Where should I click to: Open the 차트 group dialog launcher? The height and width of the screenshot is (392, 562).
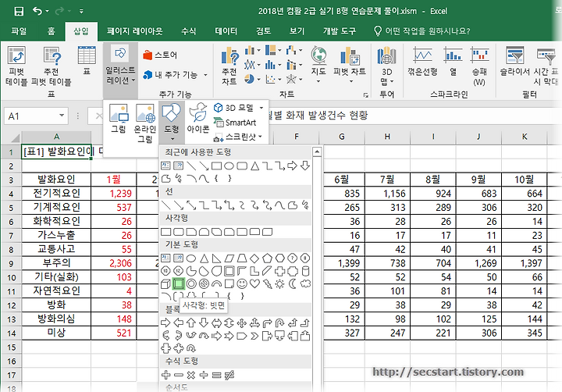coord(365,95)
